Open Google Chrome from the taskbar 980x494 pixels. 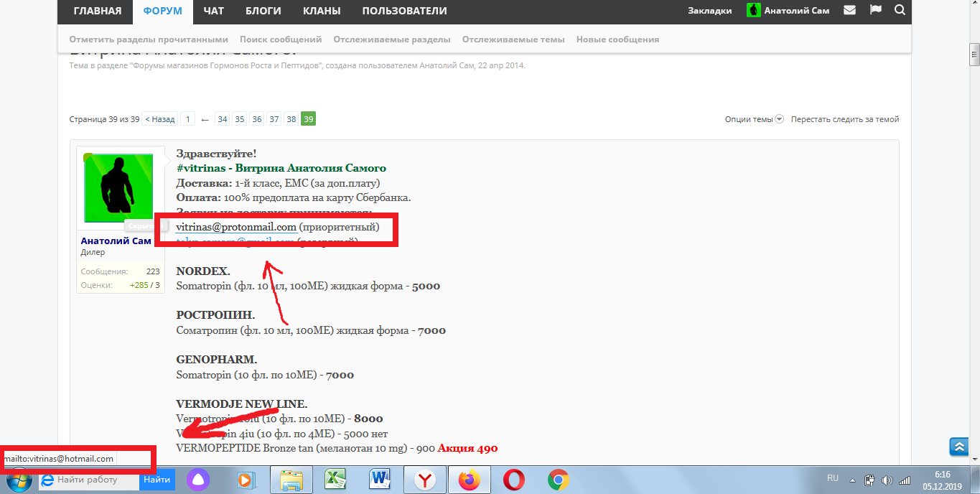pos(558,480)
